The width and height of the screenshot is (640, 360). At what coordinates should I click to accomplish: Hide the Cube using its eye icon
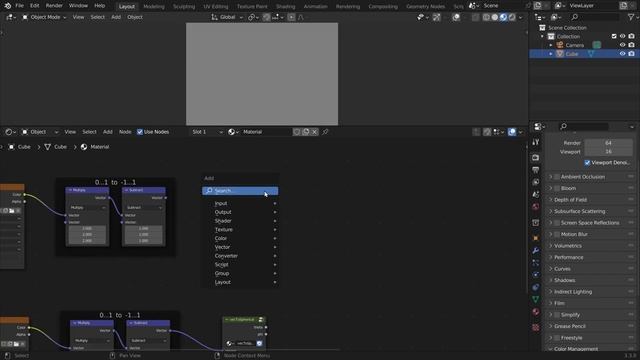[x=622, y=53]
